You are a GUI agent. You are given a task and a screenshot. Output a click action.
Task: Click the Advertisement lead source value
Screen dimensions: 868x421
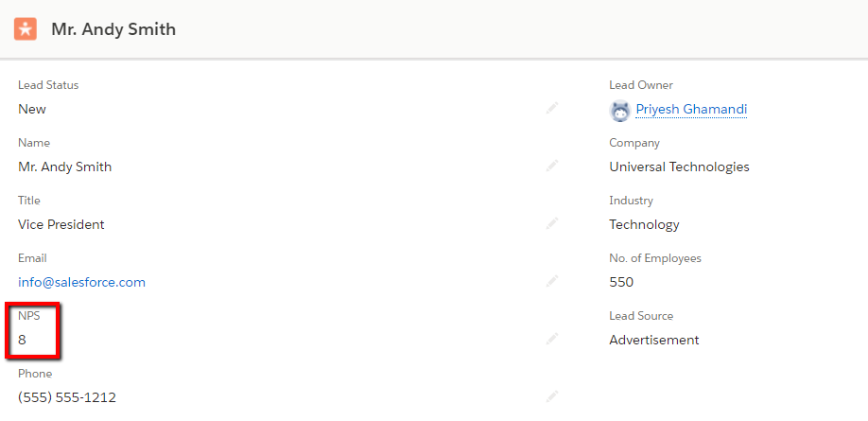tap(653, 340)
